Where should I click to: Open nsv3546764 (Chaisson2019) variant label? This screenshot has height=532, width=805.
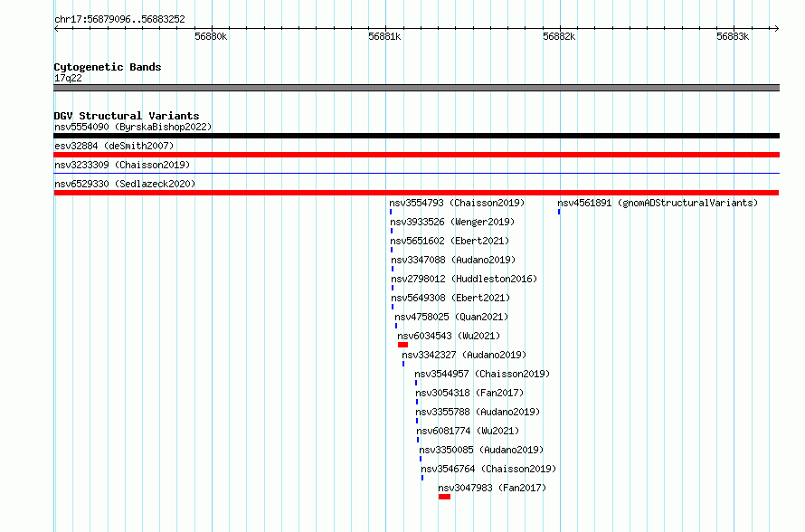(x=488, y=469)
